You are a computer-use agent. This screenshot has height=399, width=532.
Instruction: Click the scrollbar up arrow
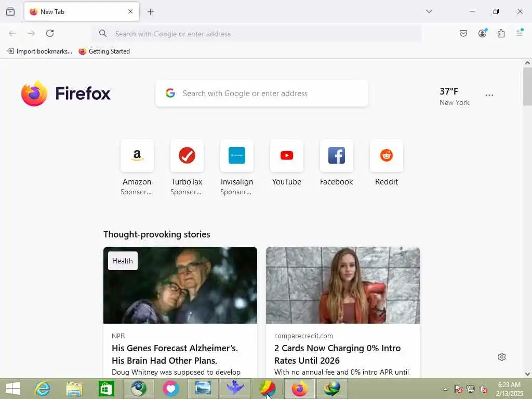(527, 63)
